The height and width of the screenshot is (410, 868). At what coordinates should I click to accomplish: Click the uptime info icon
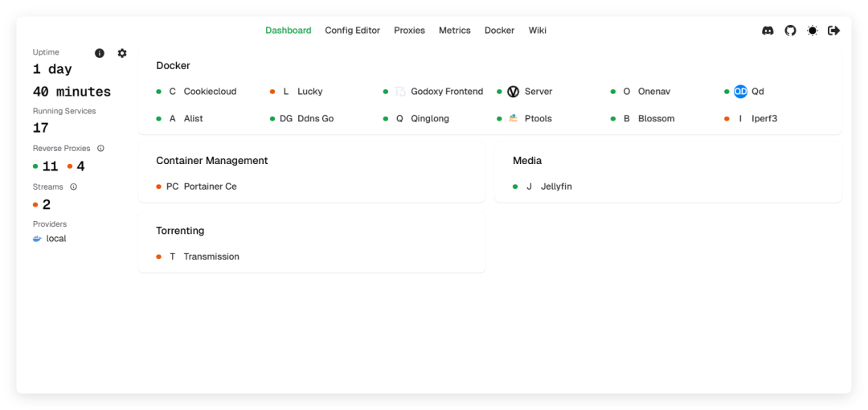[100, 53]
